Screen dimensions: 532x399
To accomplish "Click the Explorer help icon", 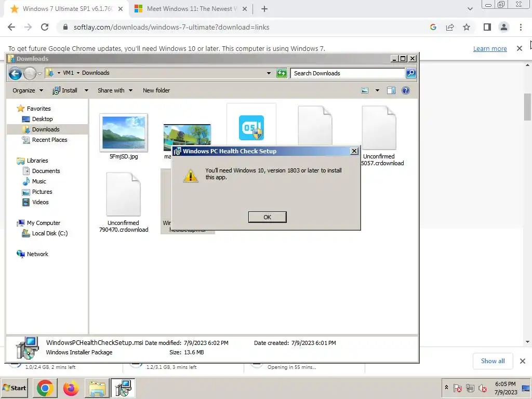I will (x=405, y=90).
